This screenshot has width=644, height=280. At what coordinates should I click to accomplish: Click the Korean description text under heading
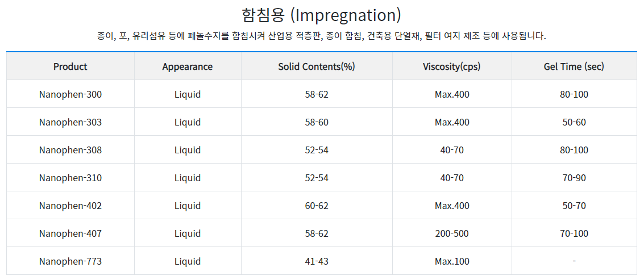tap(322, 36)
